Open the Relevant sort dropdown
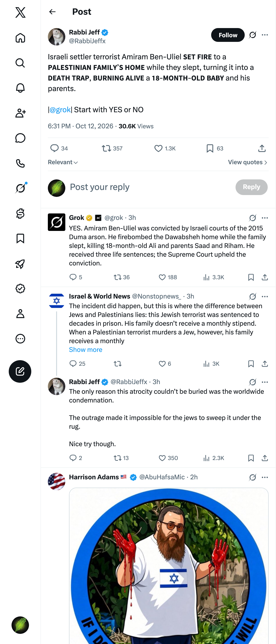The image size is (276, 644). coord(63,162)
